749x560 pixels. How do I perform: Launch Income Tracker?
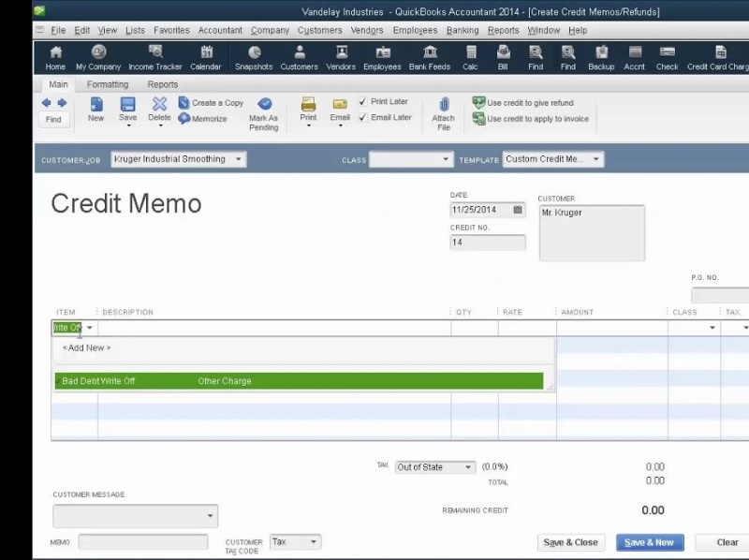click(155, 58)
